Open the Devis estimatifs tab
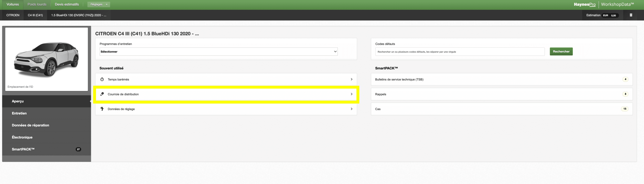This screenshot has height=184, width=644. [x=67, y=5]
